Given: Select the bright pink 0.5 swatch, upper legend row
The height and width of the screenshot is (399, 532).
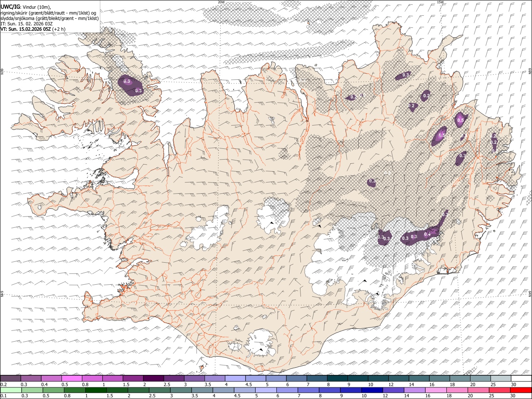Looking at the screenshot, I should 71,378.
